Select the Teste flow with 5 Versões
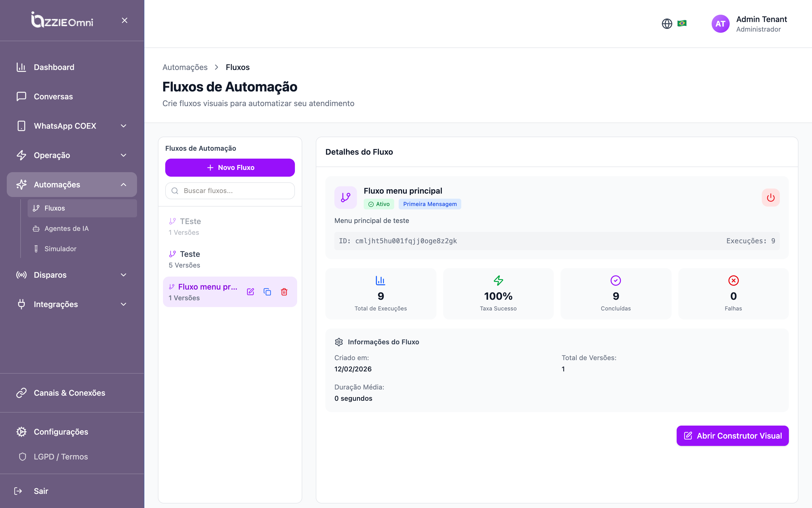This screenshot has height=508, width=812. pos(230,259)
